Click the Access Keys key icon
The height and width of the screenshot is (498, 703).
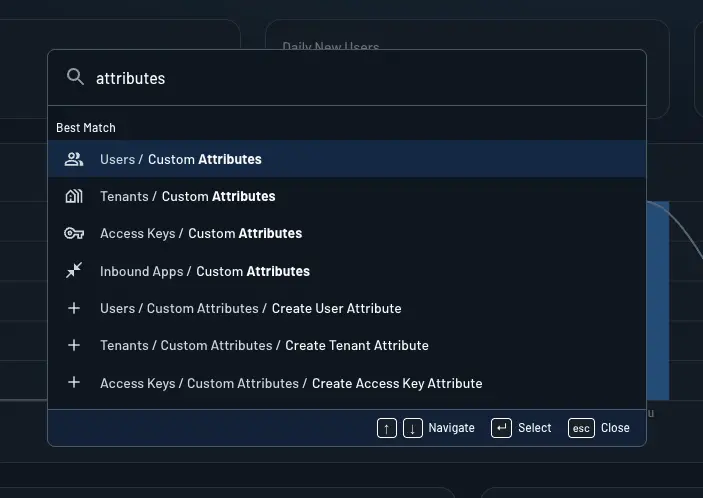(74, 234)
